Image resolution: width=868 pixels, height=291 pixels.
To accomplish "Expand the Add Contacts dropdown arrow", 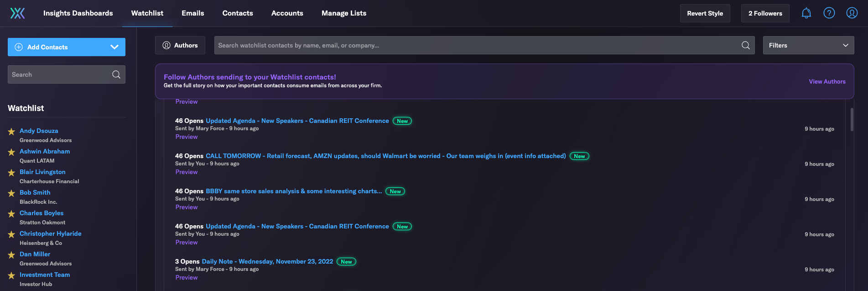I will coord(114,47).
